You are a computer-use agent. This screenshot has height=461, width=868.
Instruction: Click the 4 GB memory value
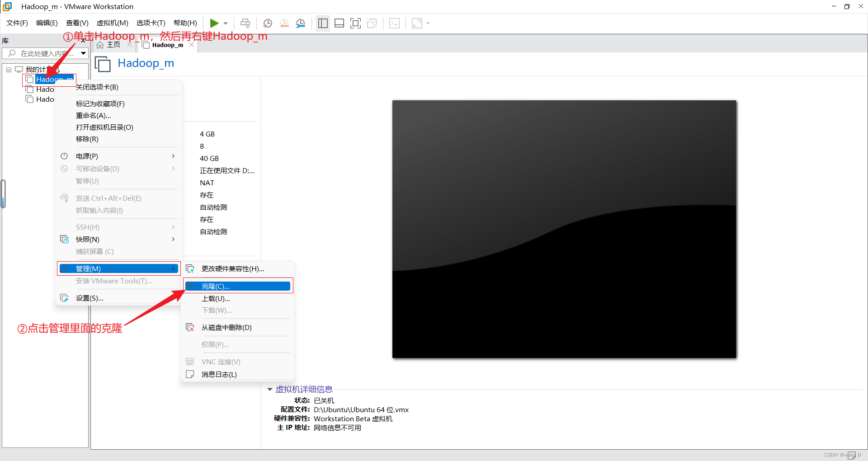(x=208, y=134)
